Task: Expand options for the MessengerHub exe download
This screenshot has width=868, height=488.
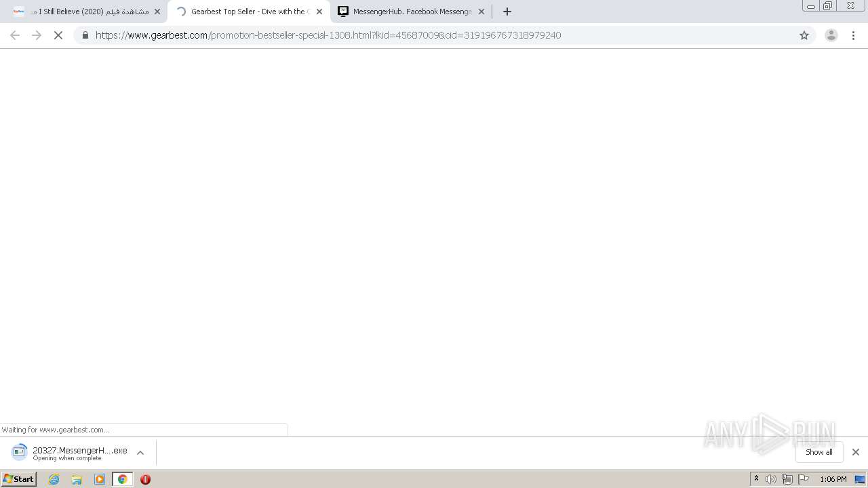Action: (x=140, y=453)
